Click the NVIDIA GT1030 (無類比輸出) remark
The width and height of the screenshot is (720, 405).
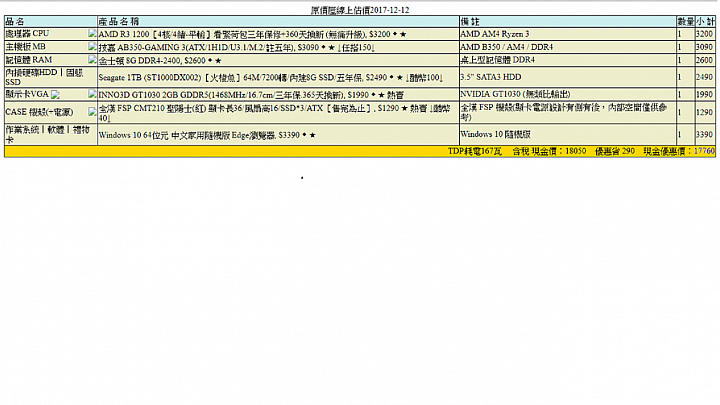pyautogui.click(x=515, y=94)
